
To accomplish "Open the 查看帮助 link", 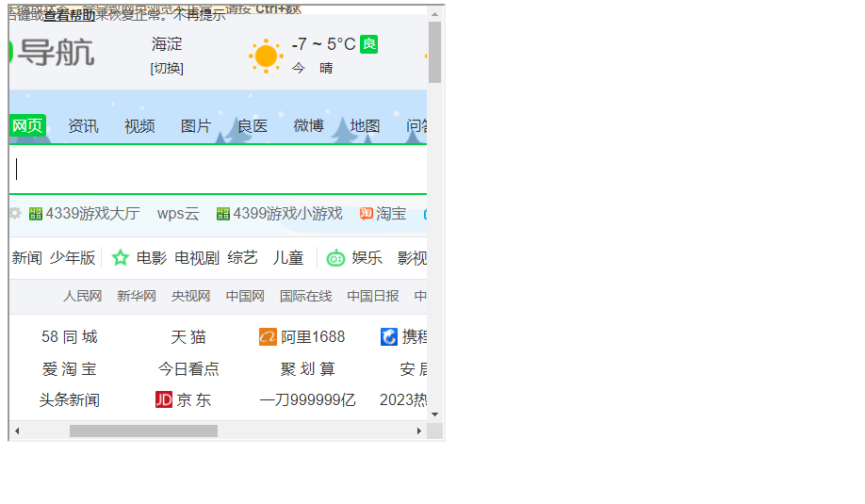I will [x=70, y=15].
